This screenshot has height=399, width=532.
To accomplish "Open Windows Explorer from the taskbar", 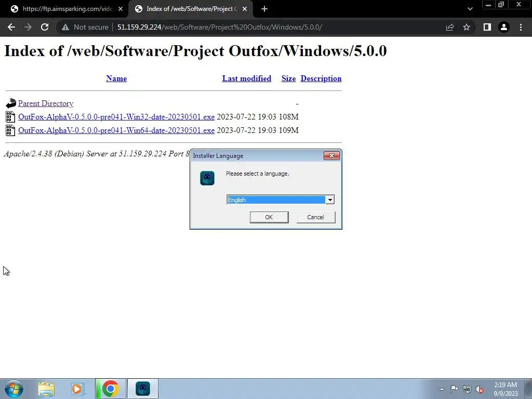I will tap(46, 389).
